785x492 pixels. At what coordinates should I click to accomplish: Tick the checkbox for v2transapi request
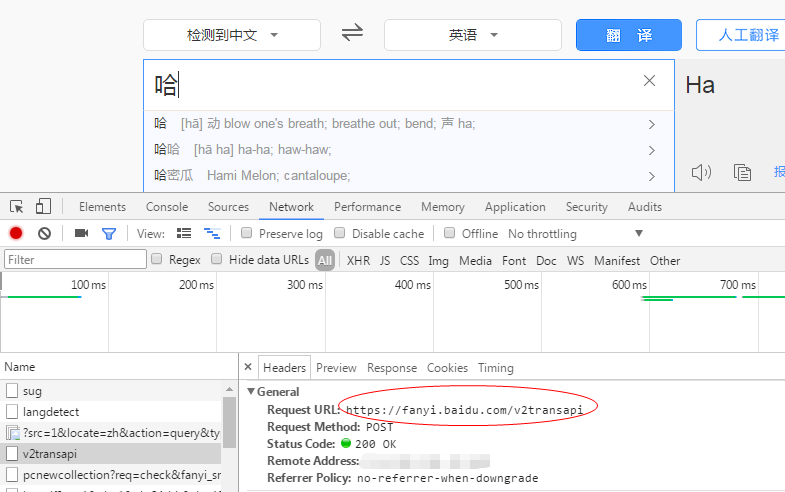coord(12,453)
